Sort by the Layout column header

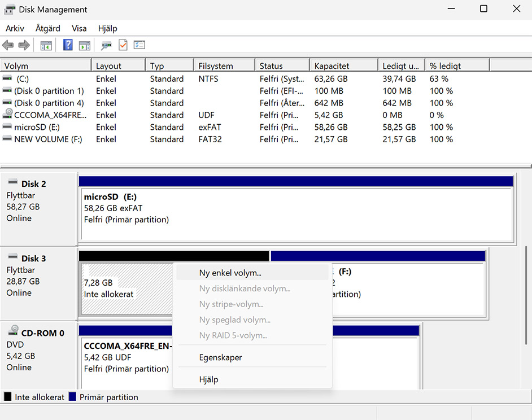tap(119, 65)
